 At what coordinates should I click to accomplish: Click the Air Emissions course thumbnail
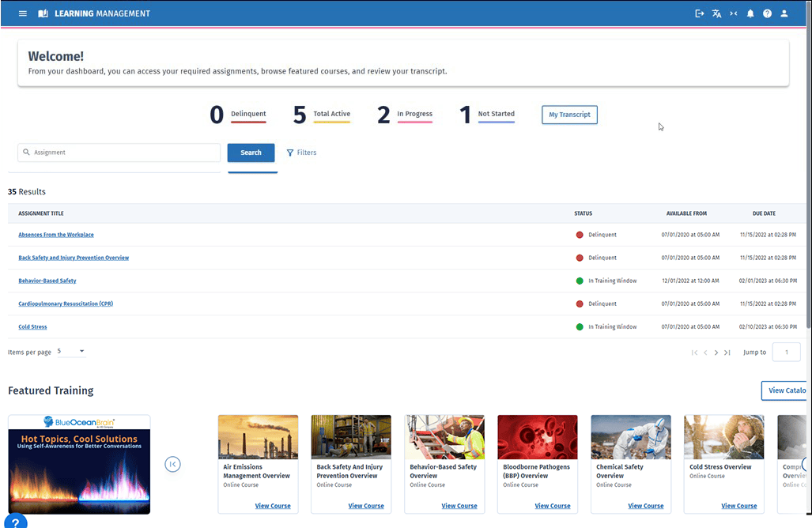point(258,437)
